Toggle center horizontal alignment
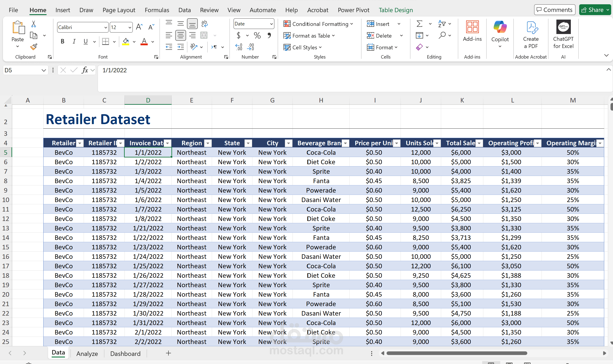 (x=180, y=36)
